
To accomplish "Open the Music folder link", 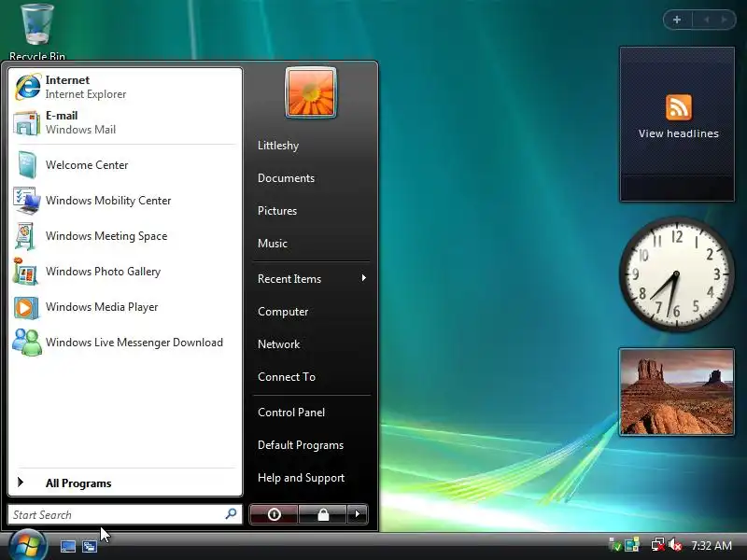I will coord(273,244).
